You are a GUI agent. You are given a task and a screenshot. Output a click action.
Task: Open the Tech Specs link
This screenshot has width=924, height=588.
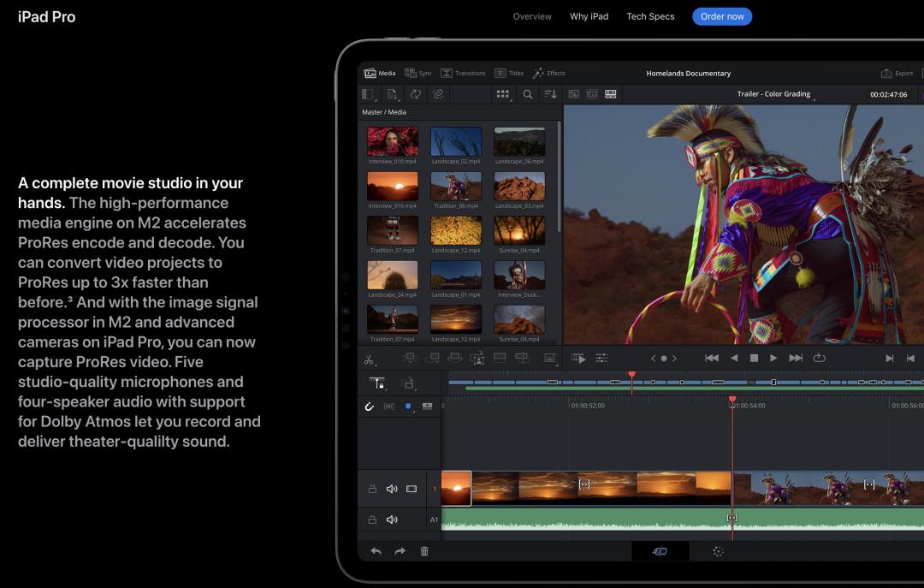(650, 16)
